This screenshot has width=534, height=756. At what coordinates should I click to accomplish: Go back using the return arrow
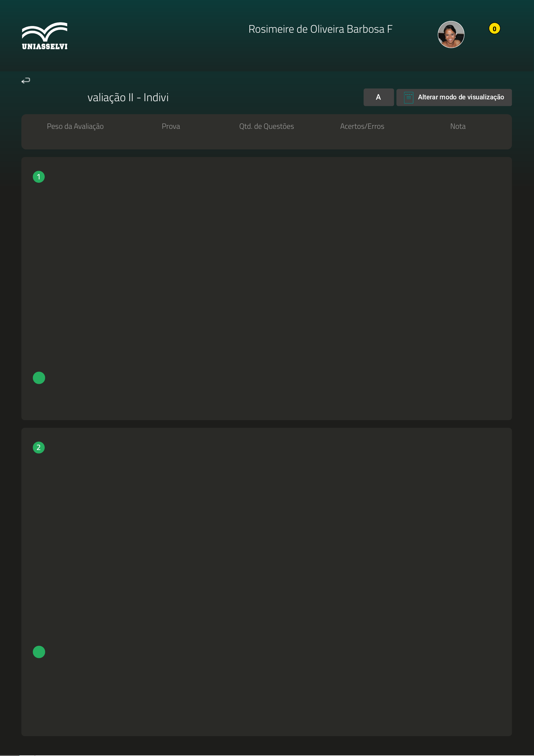pos(26,80)
